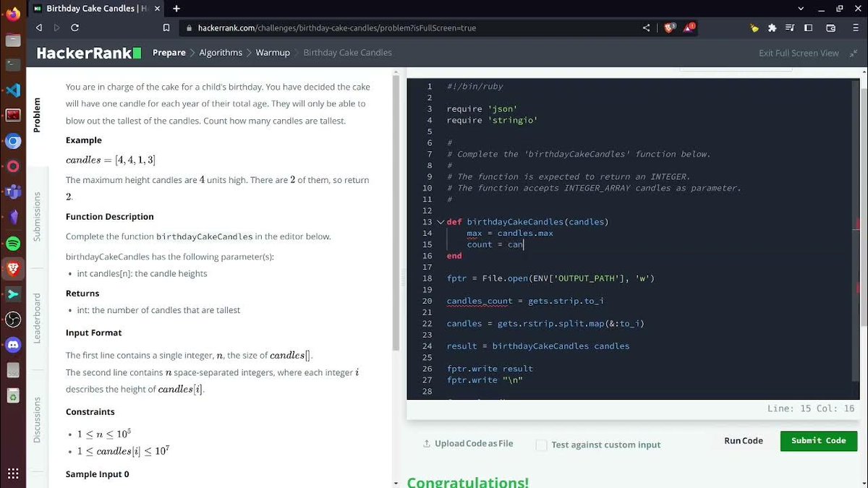Click the Congratulations! heading
Viewport: 868px width, 488px height.
[x=468, y=481]
